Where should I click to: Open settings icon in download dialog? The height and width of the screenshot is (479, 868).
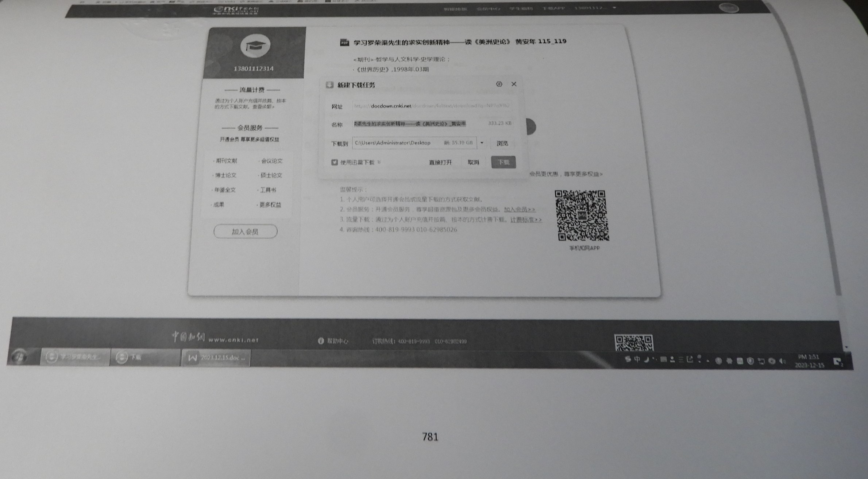tap(499, 84)
